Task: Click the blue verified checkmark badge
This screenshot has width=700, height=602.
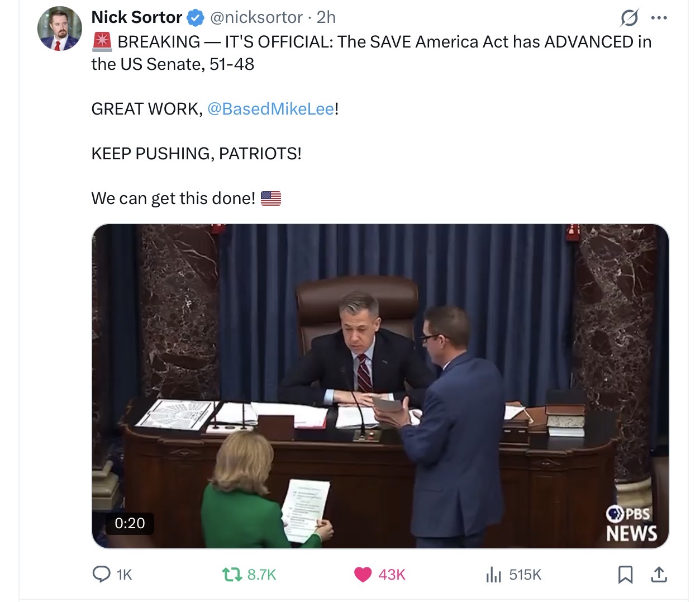Action: tap(195, 18)
